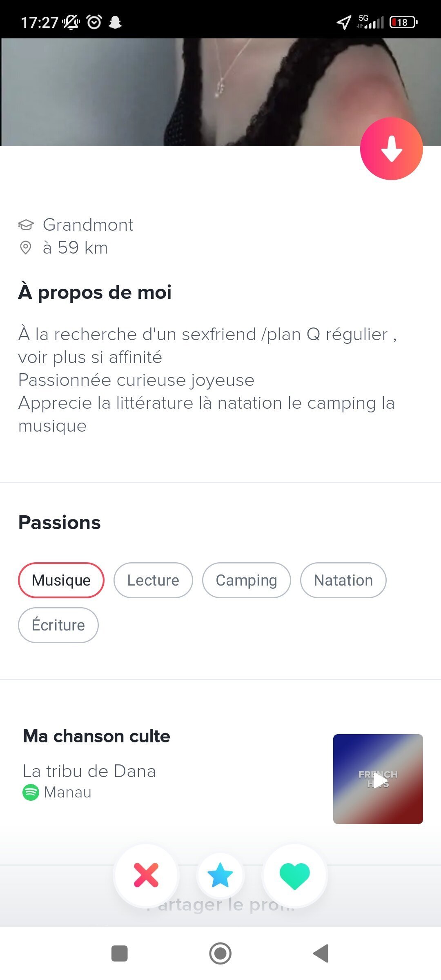
Task: Select the Écriture passion chip
Action: click(58, 625)
